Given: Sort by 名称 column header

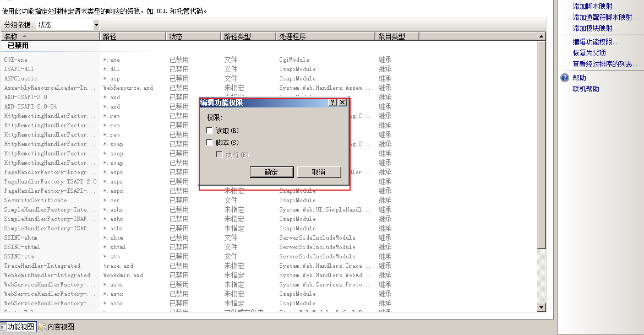Looking at the screenshot, I should [50, 36].
